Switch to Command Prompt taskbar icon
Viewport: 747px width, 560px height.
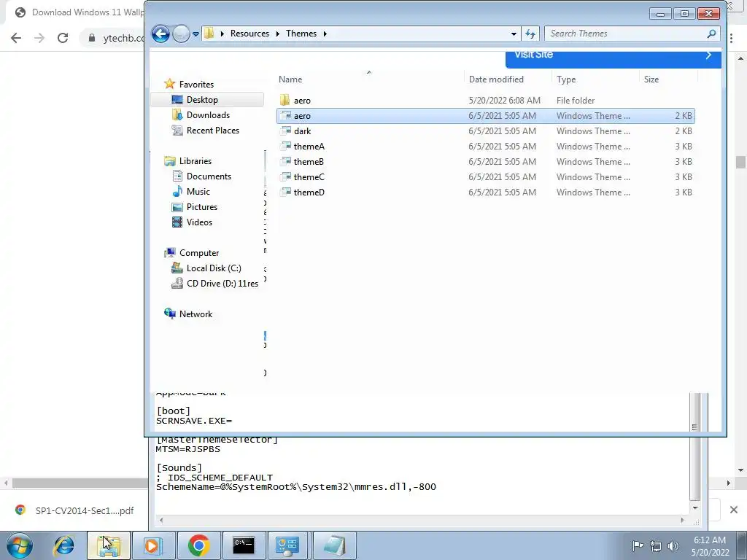pos(244,545)
